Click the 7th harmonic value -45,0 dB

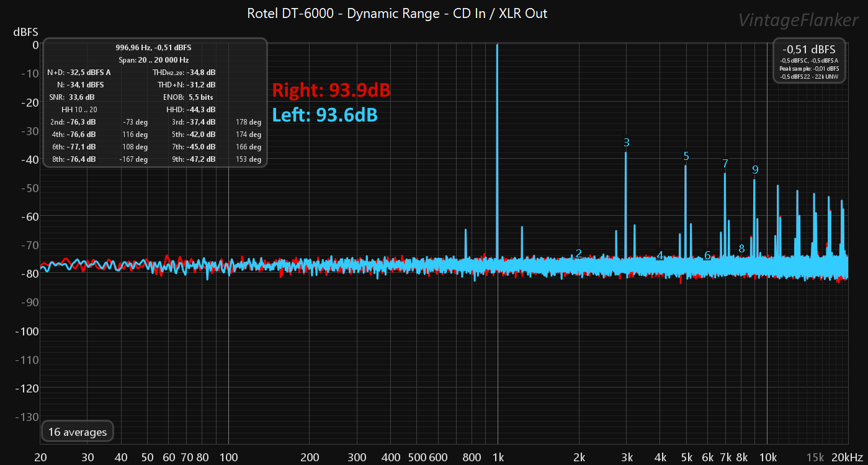click(201, 147)
